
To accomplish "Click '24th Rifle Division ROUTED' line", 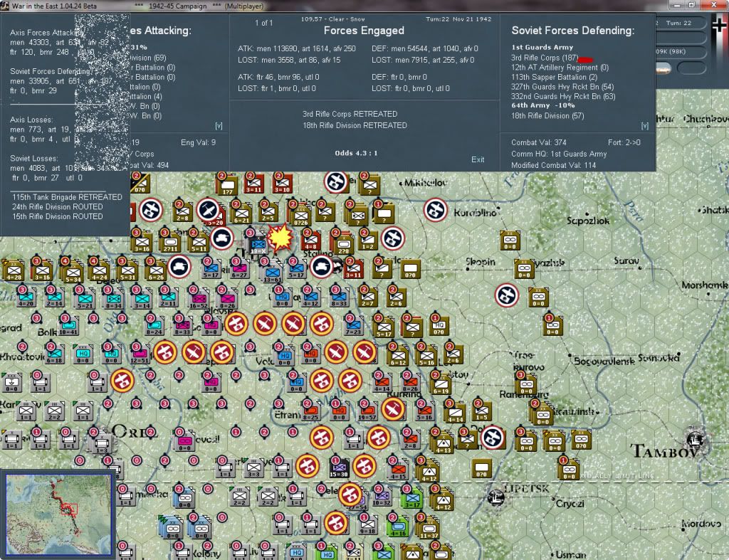I will 57,207.
